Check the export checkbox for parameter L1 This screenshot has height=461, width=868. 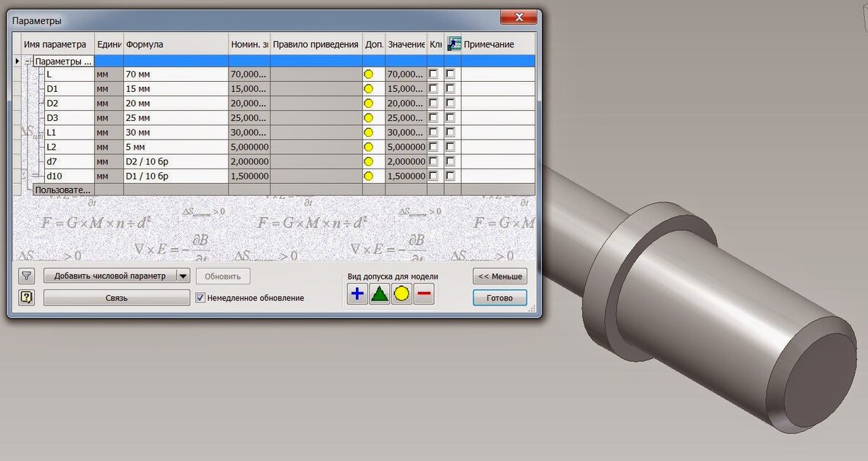451,132
